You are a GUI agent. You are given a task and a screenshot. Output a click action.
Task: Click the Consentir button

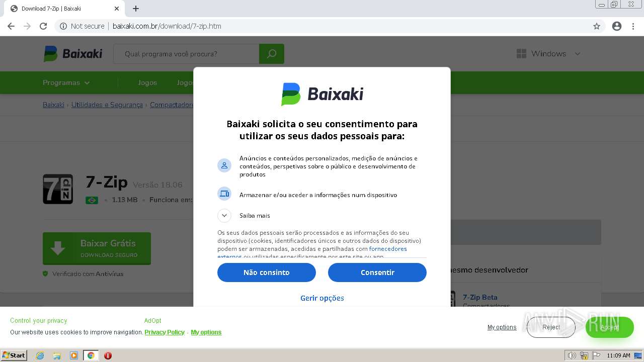[x=377, y=273]
